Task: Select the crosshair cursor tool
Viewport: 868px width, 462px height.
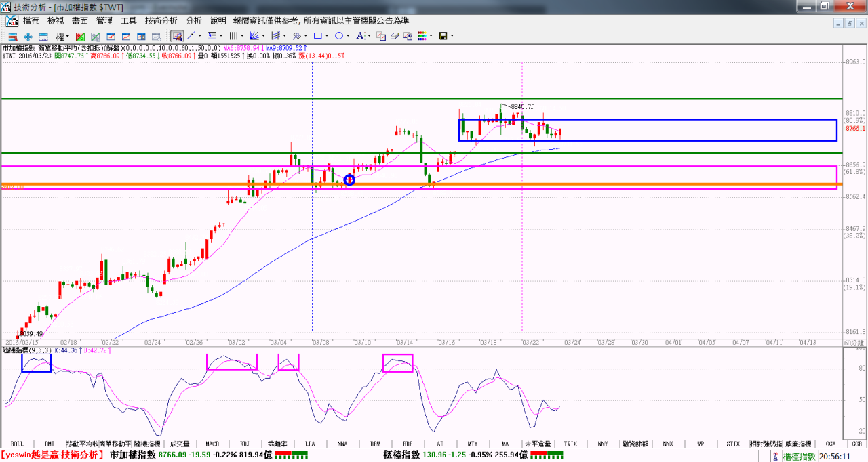Action: tap(28, 36)
